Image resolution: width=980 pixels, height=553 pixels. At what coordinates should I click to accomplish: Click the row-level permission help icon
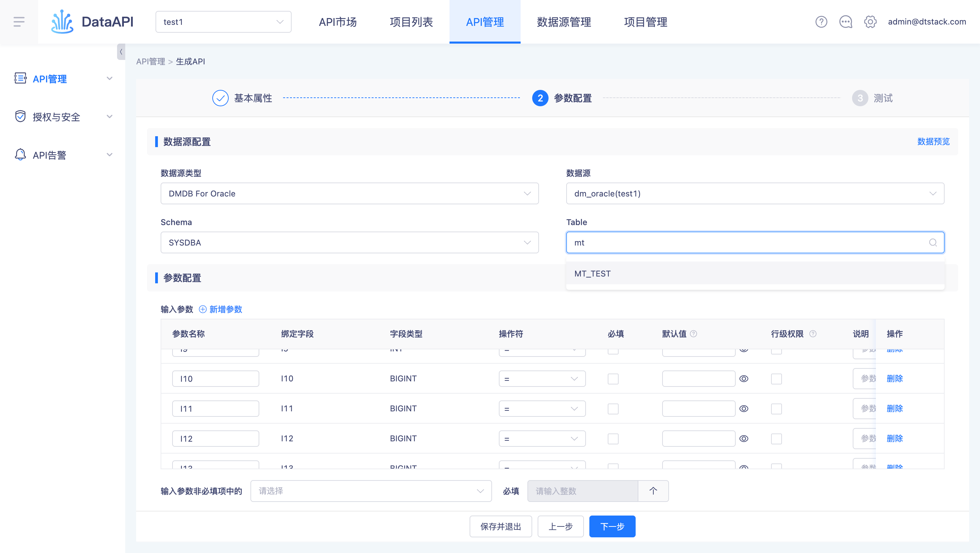[813, 334]
